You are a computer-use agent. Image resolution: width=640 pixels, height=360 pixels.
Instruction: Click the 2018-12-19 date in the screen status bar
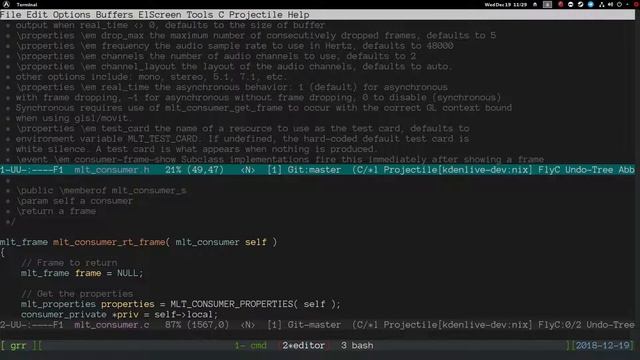[602, 346]
